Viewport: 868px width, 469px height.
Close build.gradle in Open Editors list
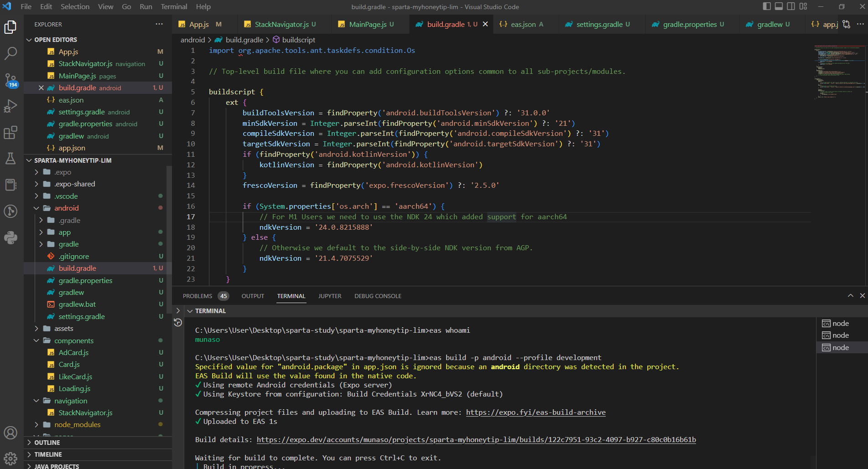click(x=41, y=88)
